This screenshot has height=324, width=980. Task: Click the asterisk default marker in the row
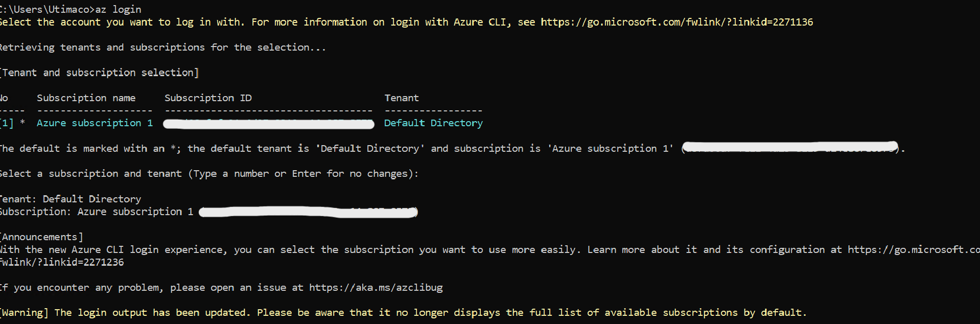(22, 123)
